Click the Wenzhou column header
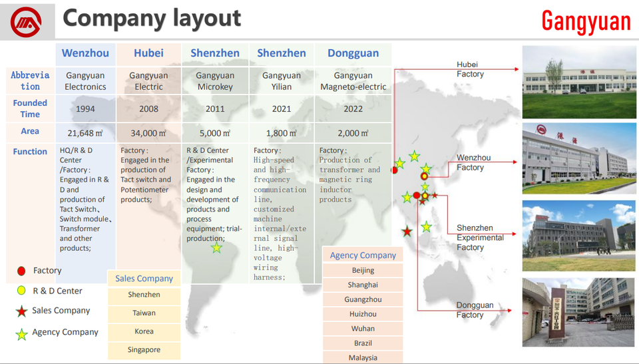Image resolution: width=639 pixels, height=364 pixels. tap(85, 53)
